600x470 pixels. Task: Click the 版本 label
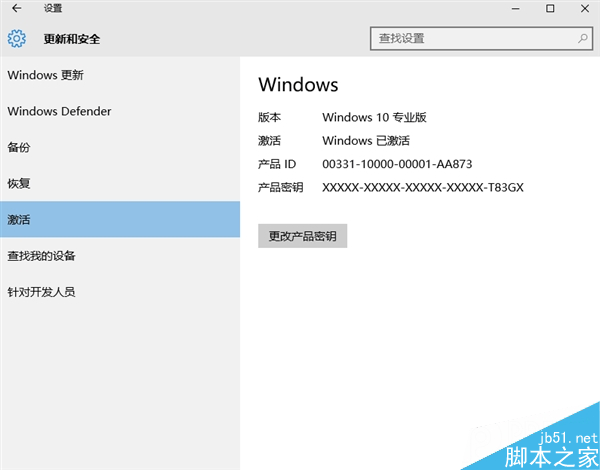(269, 117)
